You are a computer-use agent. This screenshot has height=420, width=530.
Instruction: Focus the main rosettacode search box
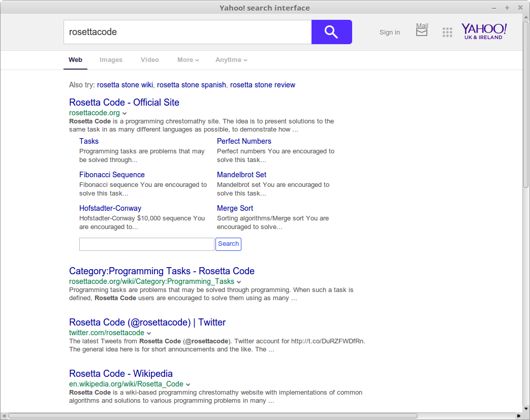188,32
